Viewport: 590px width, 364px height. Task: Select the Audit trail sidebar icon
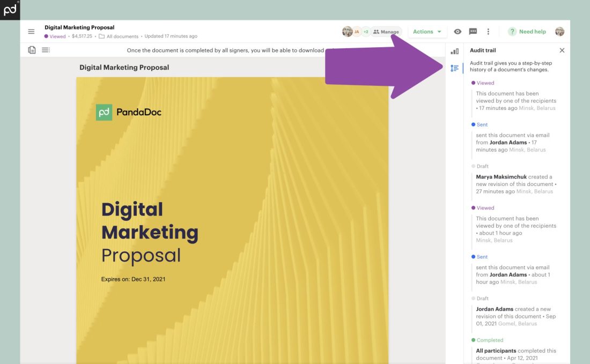(454, 68)
